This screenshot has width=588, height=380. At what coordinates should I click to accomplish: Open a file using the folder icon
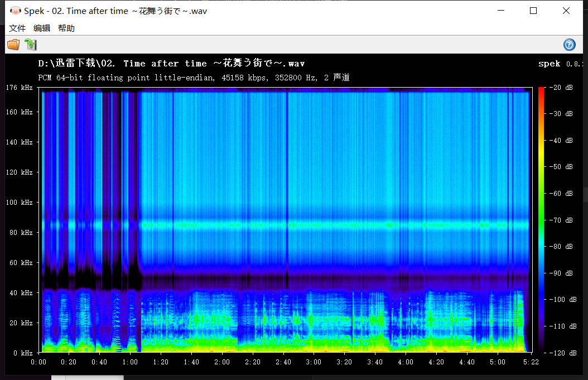(x=13, y=45)
